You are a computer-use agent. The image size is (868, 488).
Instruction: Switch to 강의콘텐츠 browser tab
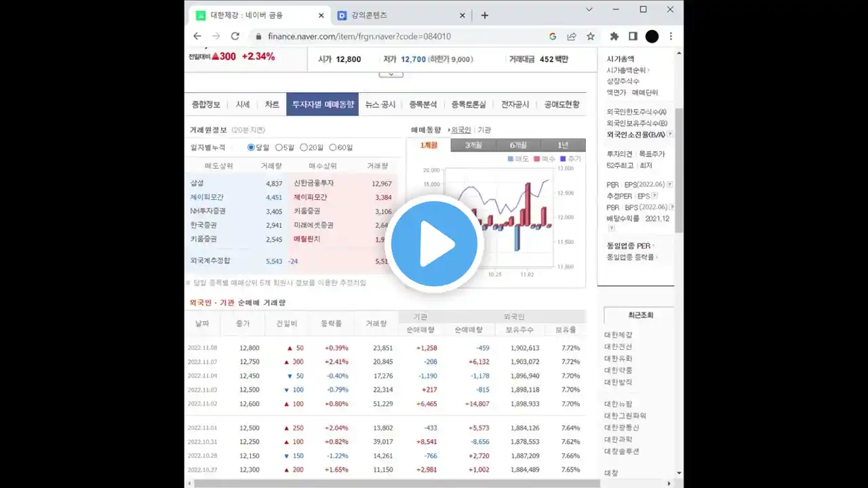400,15
